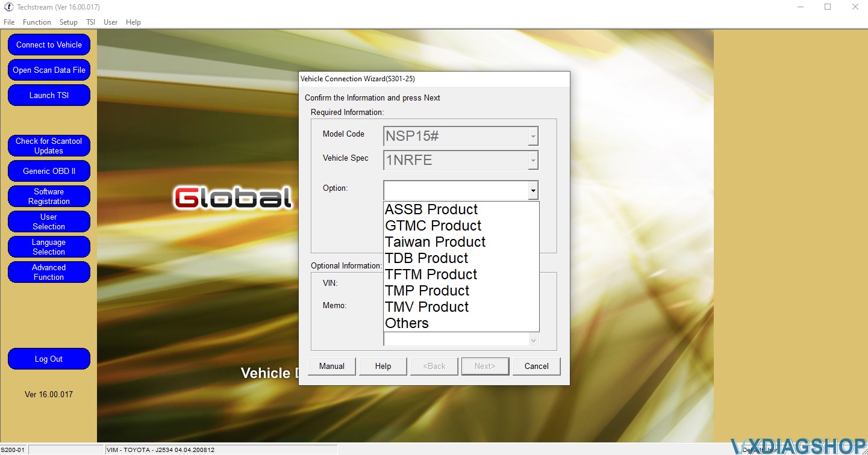Open the Function menu
The height and width of the screenshot is (455, 868).
(x=37, y=22)
